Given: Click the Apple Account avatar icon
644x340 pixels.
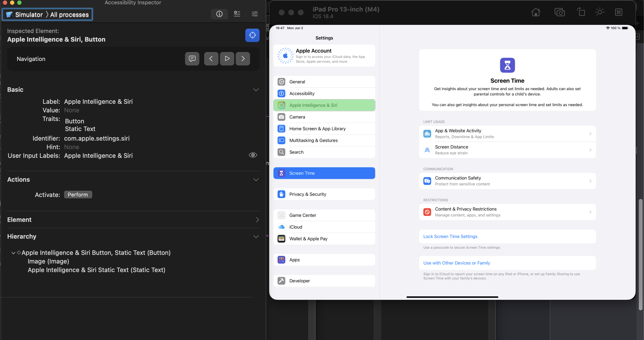Looking at the screenshot, I should (x=285, y=55).
